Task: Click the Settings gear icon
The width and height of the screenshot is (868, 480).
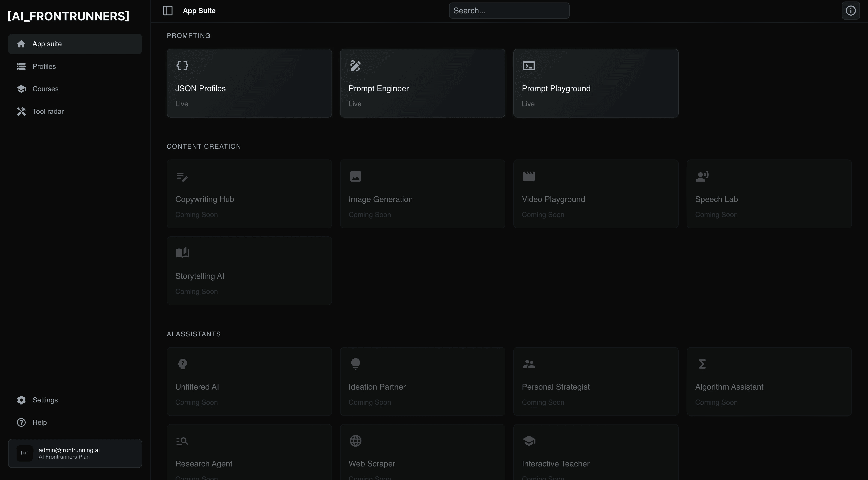Action: pos(21,400)
